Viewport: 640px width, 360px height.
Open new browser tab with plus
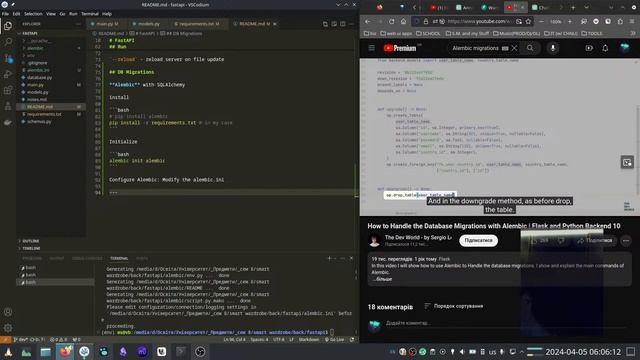pos(573,7)
